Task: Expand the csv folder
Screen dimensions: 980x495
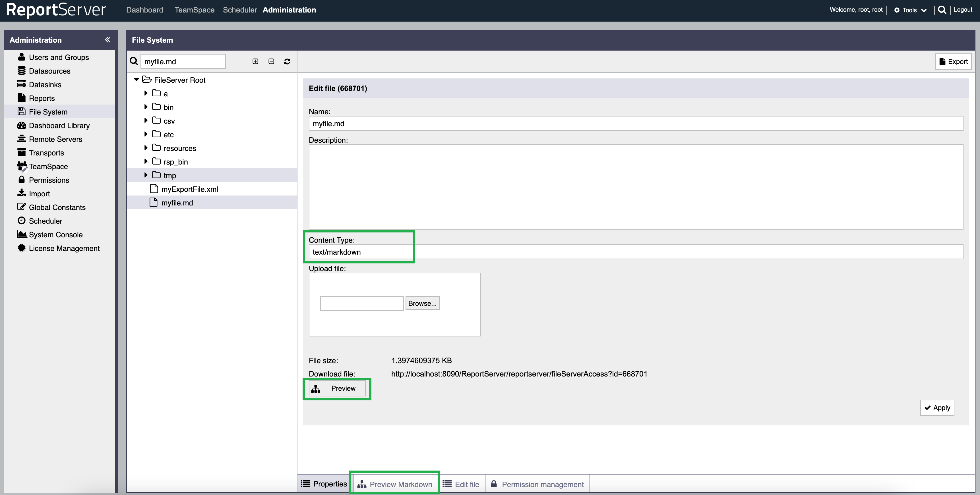Action: pyautogui.click(x=146, y=120)
